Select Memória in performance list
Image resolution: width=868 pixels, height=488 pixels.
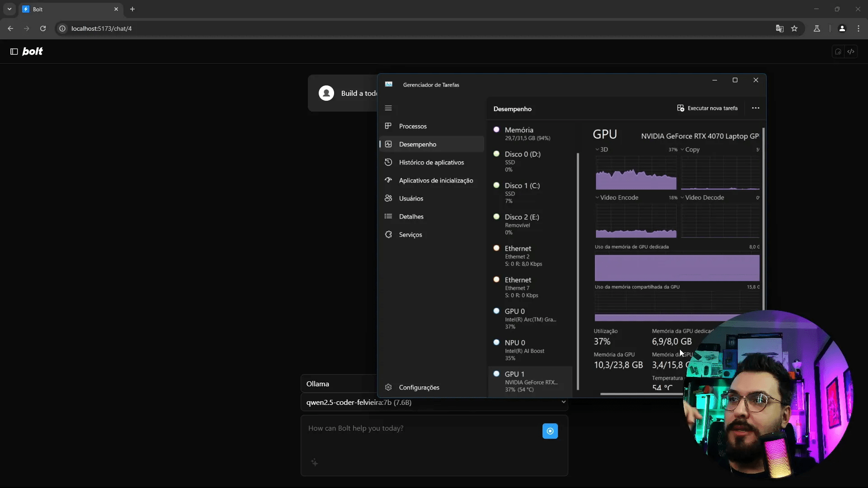point(530,134)
